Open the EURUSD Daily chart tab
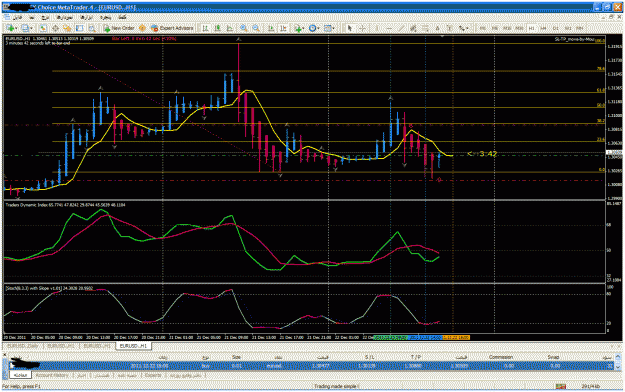This screenshot has width=625, height=392. point(23,346)
